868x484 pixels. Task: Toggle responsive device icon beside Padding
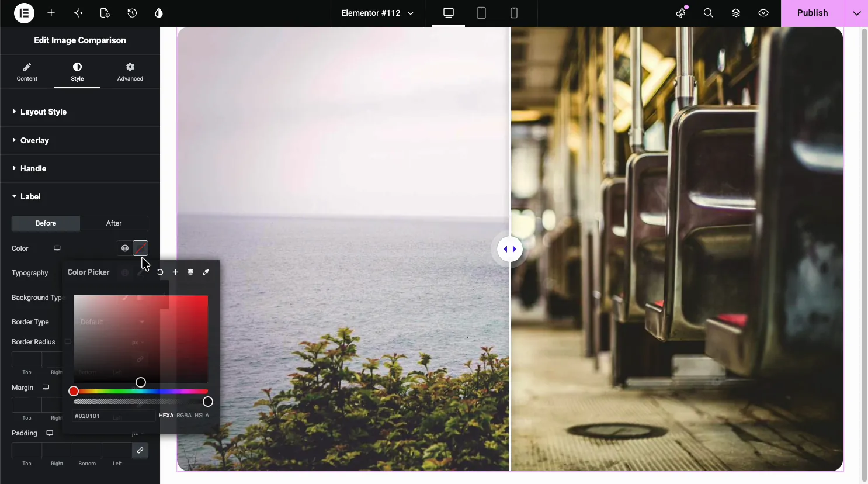pyautogui.click(x=50, y=433)
